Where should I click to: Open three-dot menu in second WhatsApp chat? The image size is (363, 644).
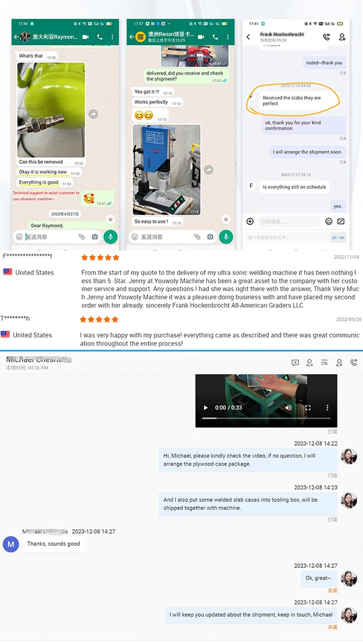[x=227, y=37]
